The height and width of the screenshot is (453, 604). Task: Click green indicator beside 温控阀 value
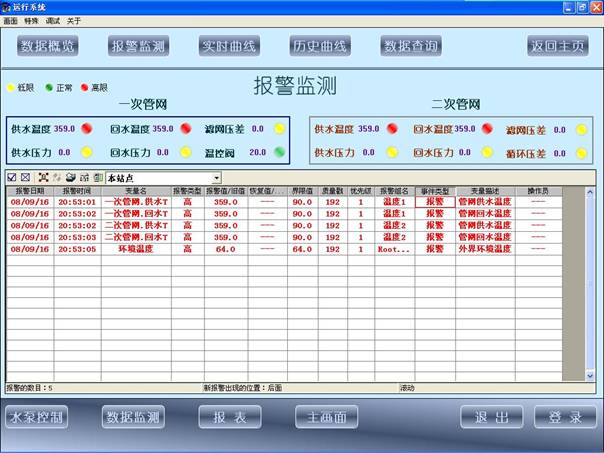(x=280, y=152)
